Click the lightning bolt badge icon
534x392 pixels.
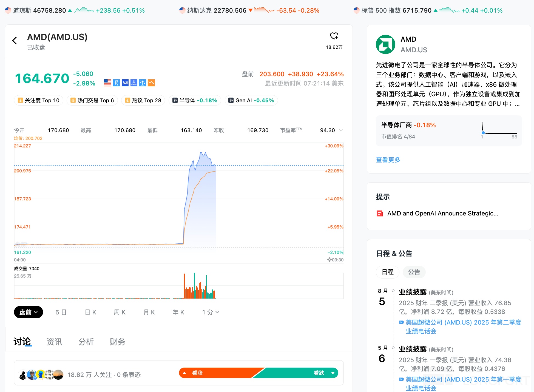coord(116,83)
